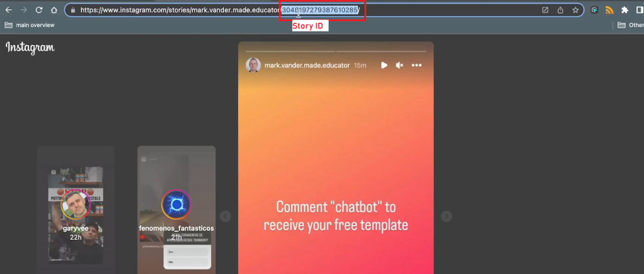This screenshot has width=644, height=274.
Task: Go to the previous story using left arrow
Action: (x=226, y=217)
